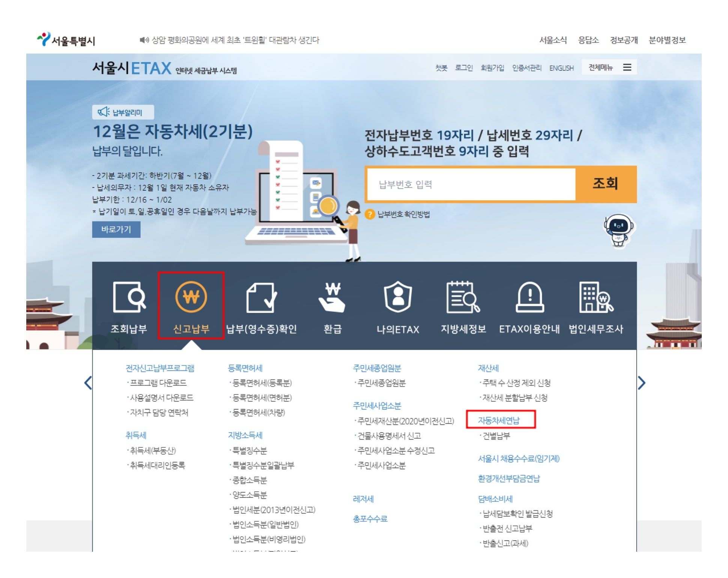
Task: Click the 납부번호 확인방법 question mark icon
Action: point(370,214)
